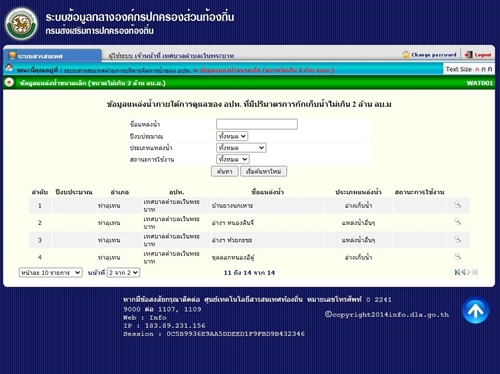Click the home icon in breadcrumb bar
Screen dimensions: 500x374
point(9,68)
